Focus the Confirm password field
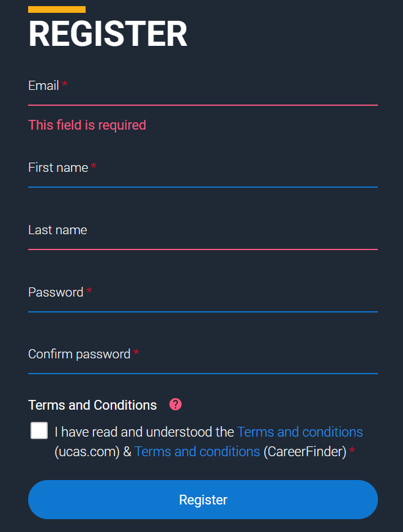403x532 pixels. pos(203,360)
